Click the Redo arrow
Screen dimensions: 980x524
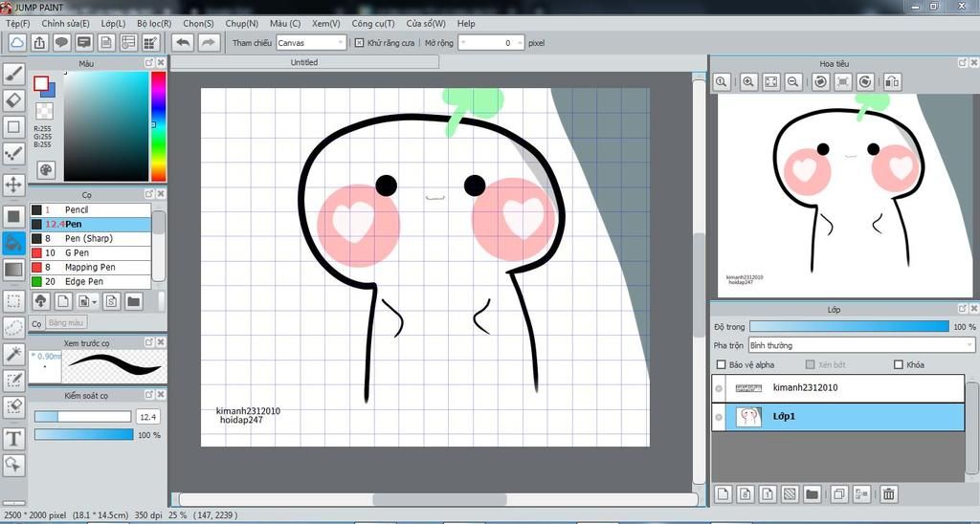(x=209, y=42)
